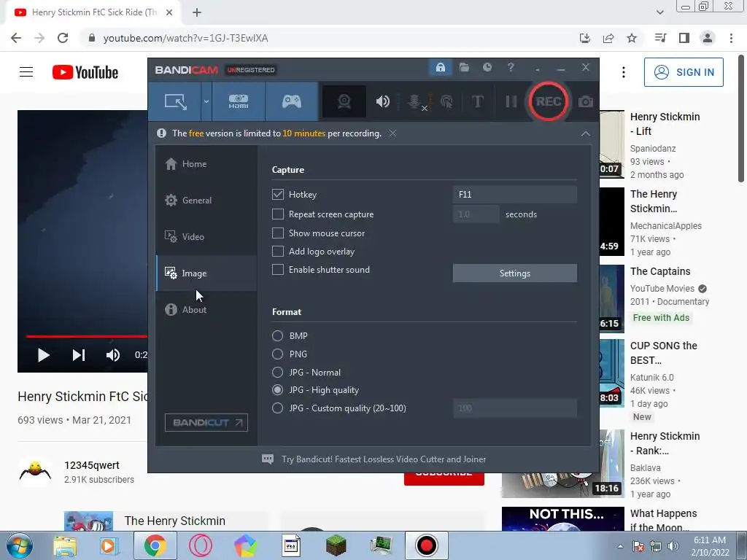Select JPG - Normal format
Image resolution: width=747 pixels, height=560 pixels.
tap(277, 372)
